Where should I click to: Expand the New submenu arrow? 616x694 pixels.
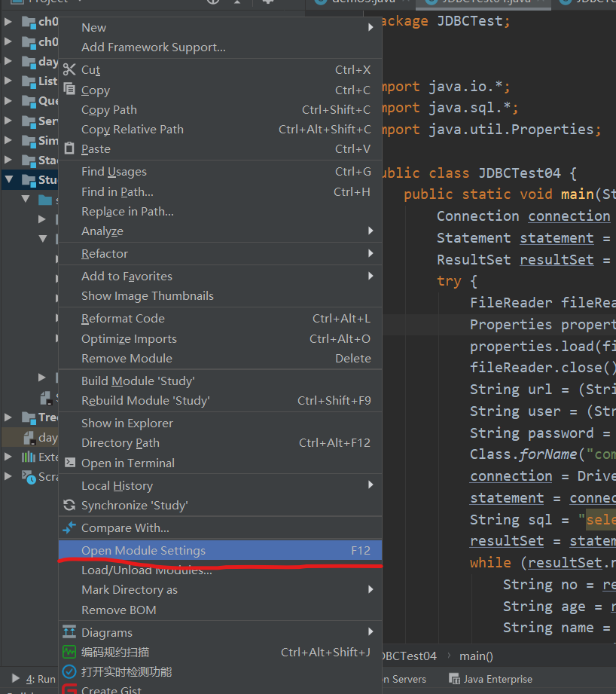point(371,27)
